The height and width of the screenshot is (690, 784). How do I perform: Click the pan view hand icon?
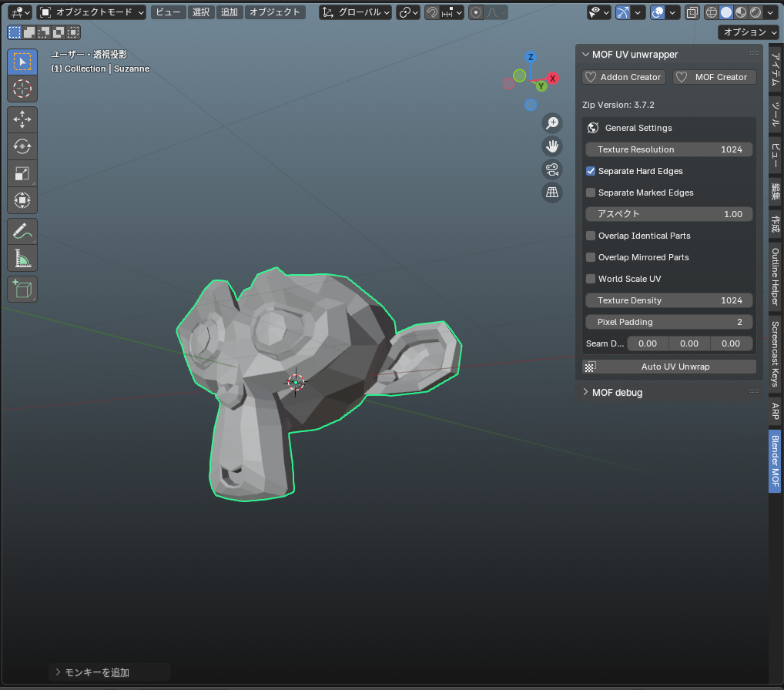(x=552, y=146)
